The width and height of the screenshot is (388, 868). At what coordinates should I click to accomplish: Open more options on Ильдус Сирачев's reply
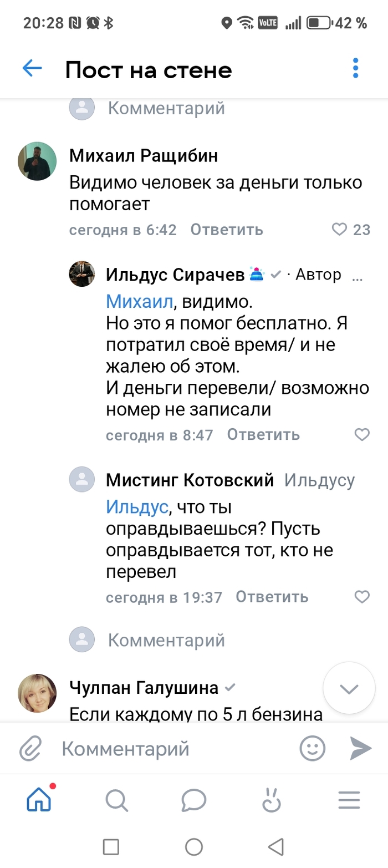[x=358, y=275]
